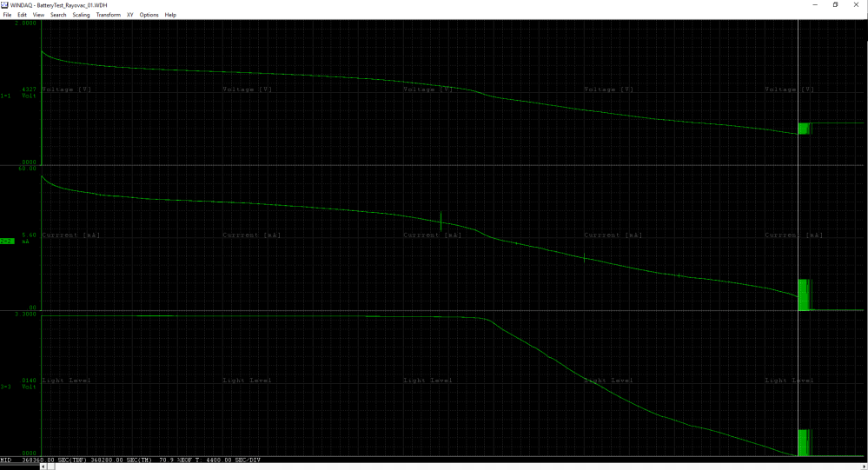868x470 pixels.
Task: Select channel 3=3 label for Light Level
Action: click(5, 387)
